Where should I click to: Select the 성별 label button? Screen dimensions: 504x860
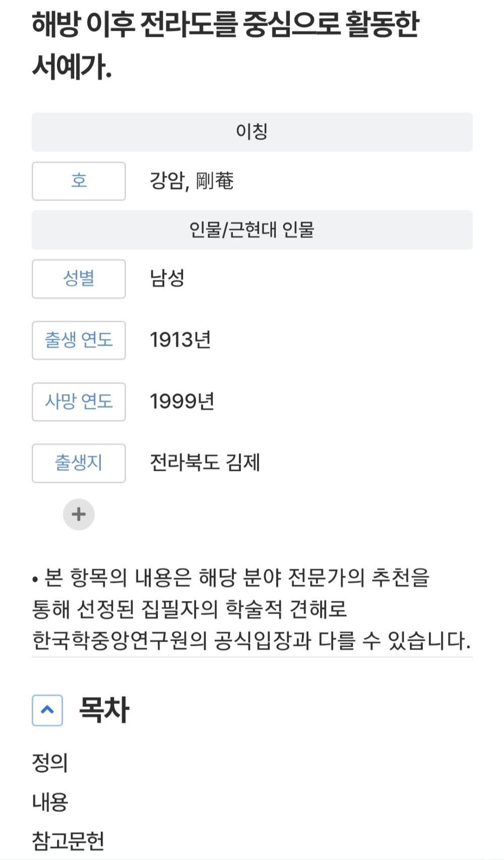pyautogui.click(x=79, y=279)
